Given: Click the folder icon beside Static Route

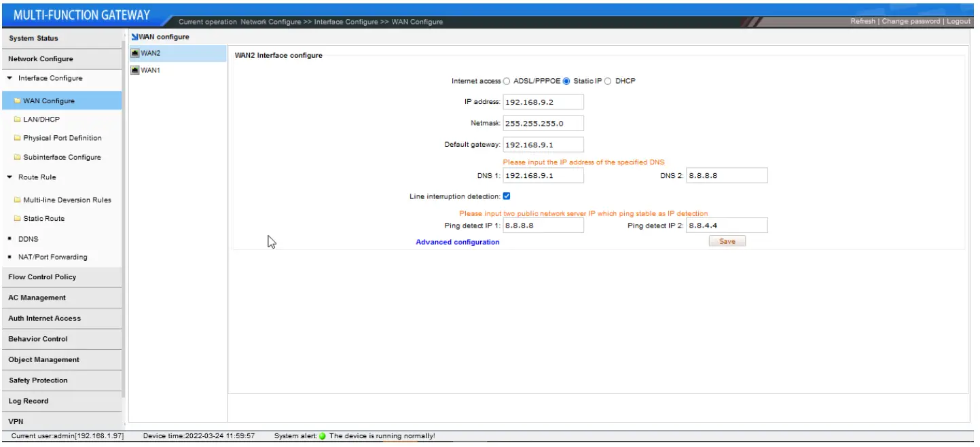Looking at the screenshot, I should tap(18, 219).
